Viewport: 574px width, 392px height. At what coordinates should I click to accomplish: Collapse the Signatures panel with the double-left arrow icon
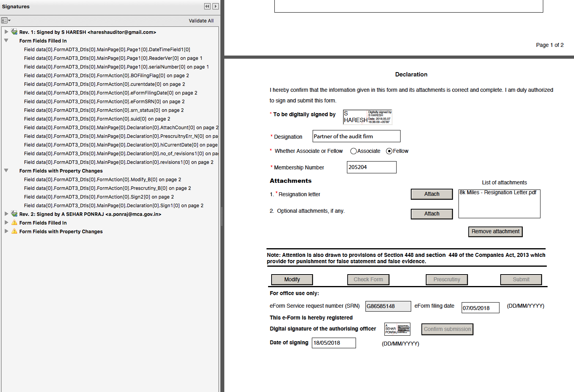(x=207, y=6)
